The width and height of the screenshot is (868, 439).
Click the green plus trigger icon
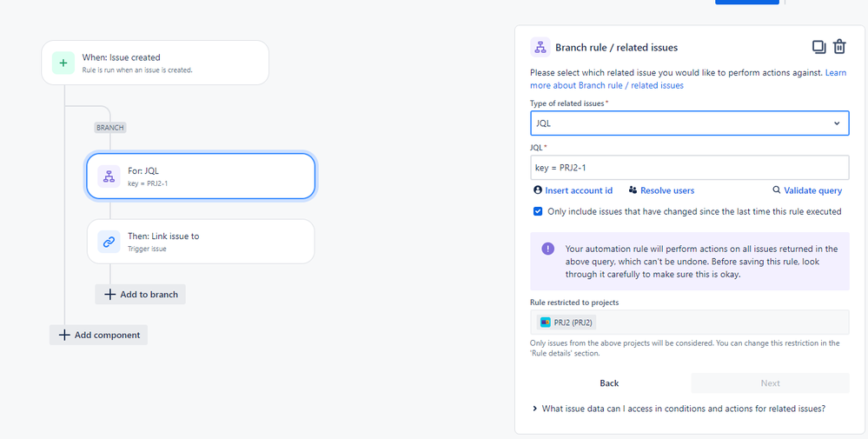pyautogui.click(x=63, y=63)
